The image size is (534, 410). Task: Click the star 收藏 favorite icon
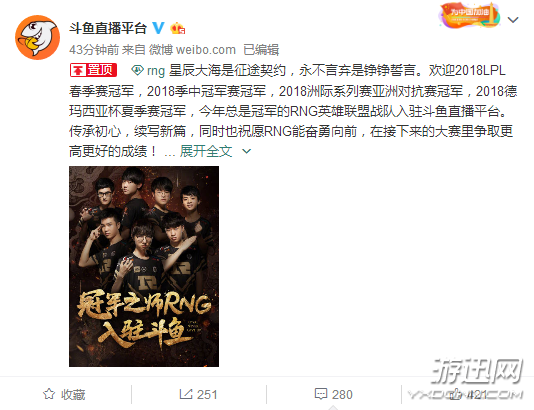(x=49, y=394)
